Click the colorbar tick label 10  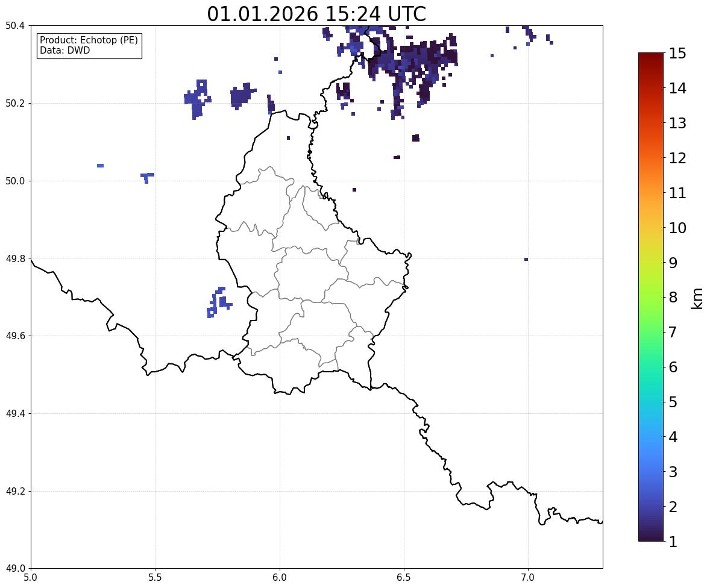click(677, 228)
